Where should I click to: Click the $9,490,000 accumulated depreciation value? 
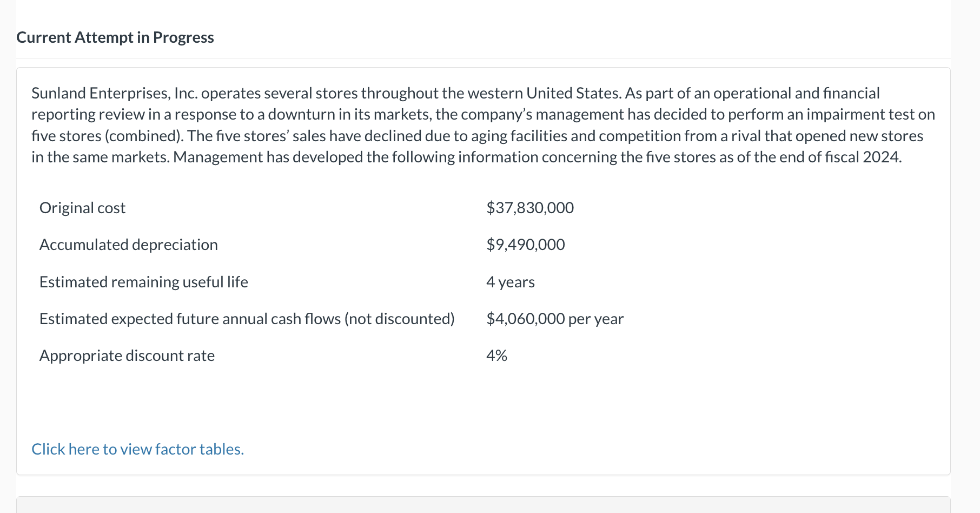coord(525,245)
